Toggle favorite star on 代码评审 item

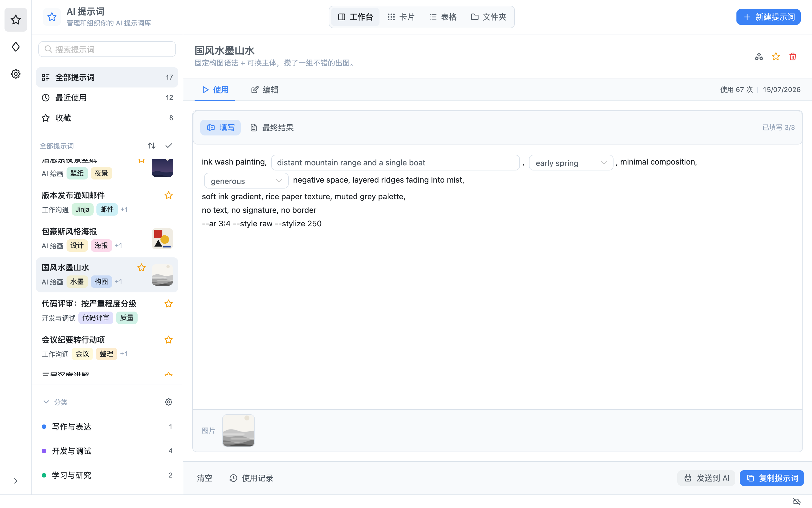click(x=168, y=304)
